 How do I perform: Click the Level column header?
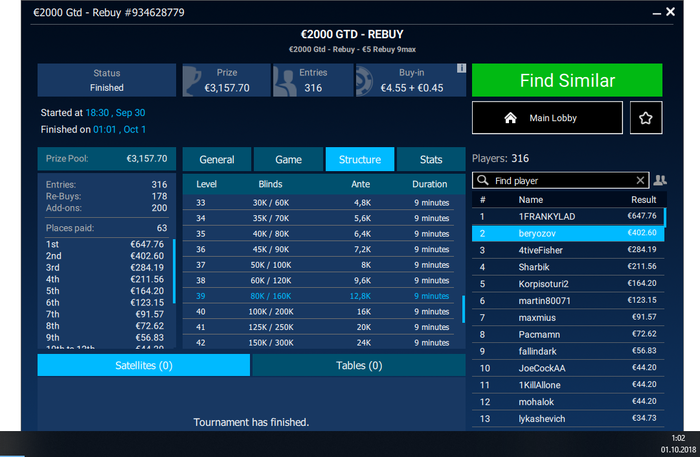[x=206, y=184]
